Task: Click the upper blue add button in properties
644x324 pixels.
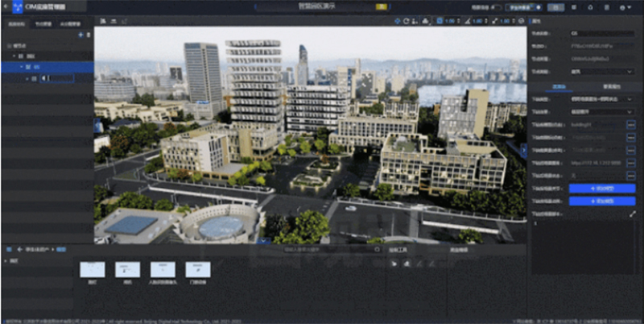Action: (x=602, y=189)
